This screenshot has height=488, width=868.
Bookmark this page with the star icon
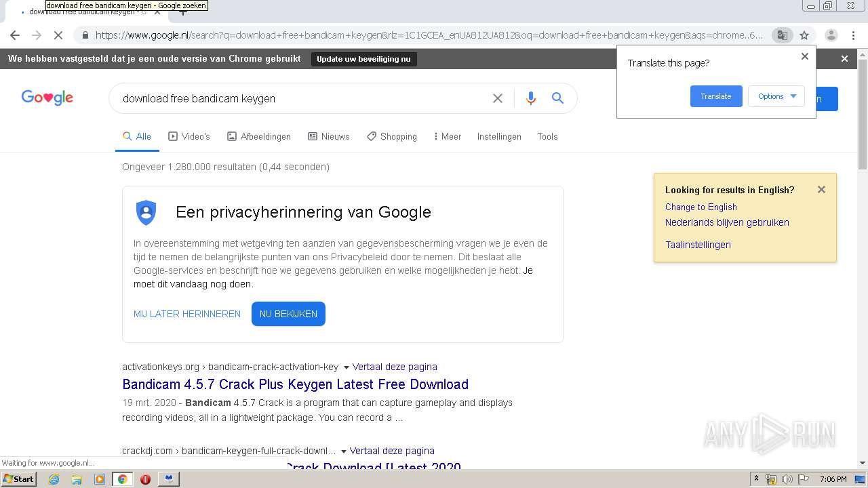(804, 35)
